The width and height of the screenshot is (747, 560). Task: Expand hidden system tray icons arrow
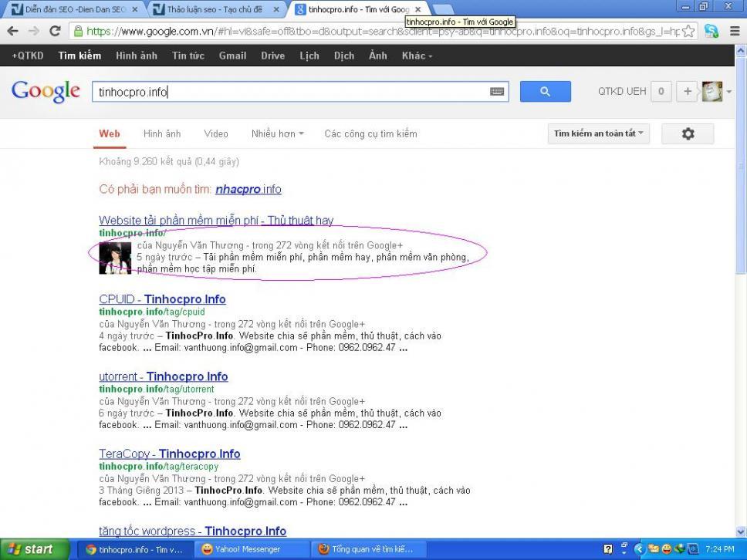coord(638,549)
